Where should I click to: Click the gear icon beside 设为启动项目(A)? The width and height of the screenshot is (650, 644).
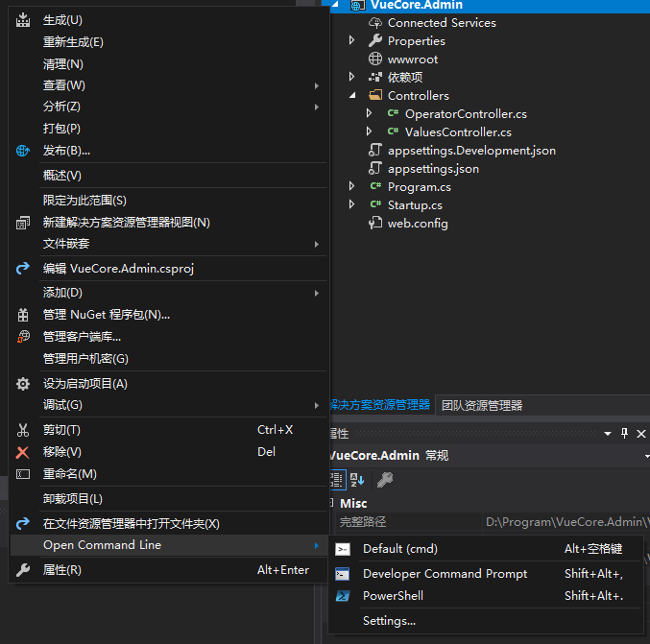pyautogui.click(x=23, y=384)
